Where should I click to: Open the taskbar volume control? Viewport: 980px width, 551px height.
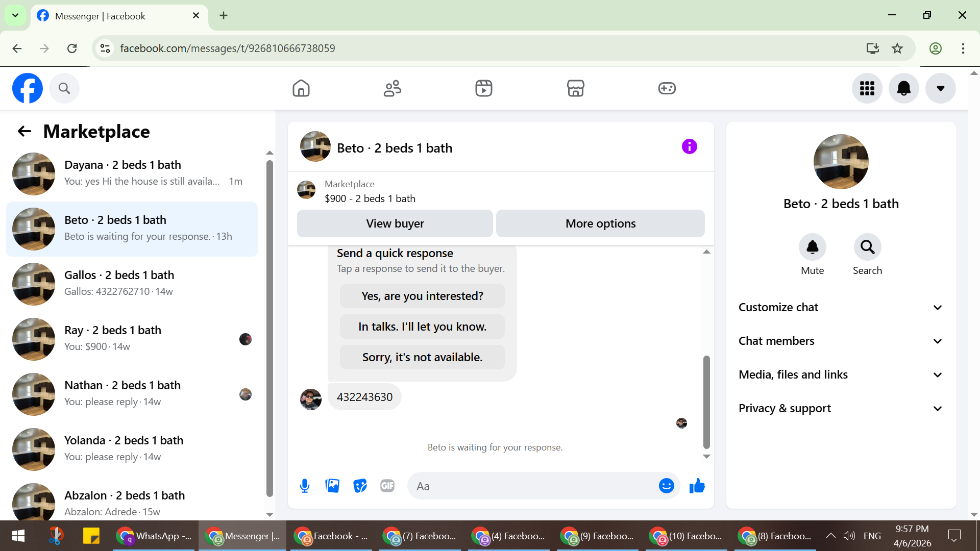849,536
